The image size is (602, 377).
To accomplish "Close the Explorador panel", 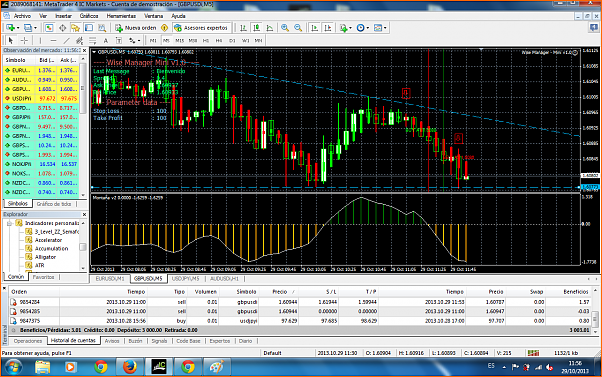I will [84, 214].
